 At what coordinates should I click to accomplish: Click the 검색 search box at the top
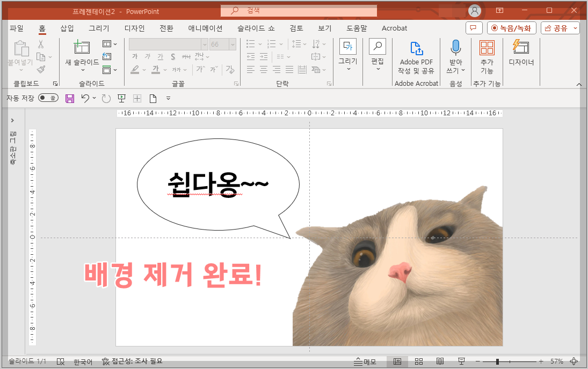298,10
